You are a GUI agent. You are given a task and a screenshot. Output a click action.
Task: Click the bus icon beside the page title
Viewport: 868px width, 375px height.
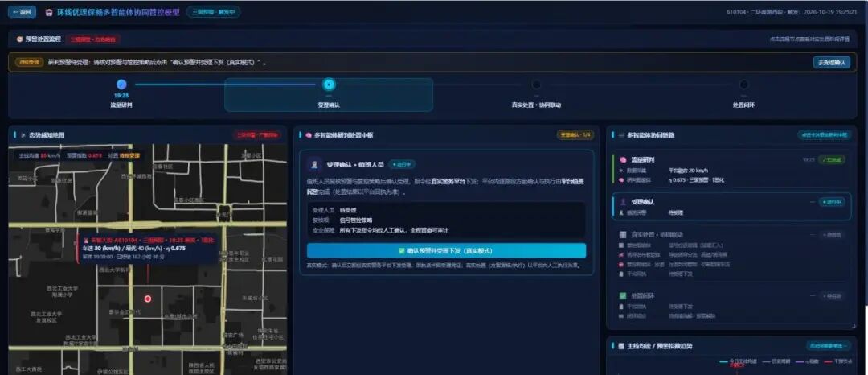click(x=49, y=12)
